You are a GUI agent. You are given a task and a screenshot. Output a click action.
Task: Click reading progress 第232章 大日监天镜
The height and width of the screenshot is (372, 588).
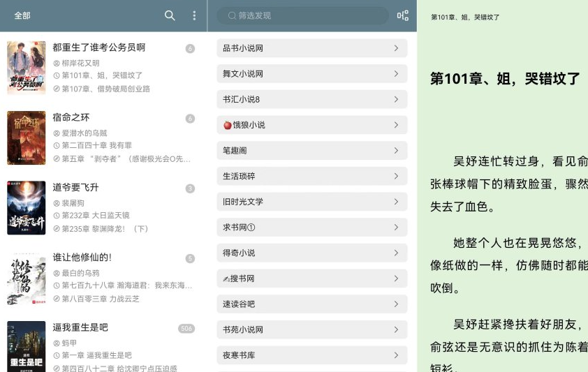tap(96, 216)
